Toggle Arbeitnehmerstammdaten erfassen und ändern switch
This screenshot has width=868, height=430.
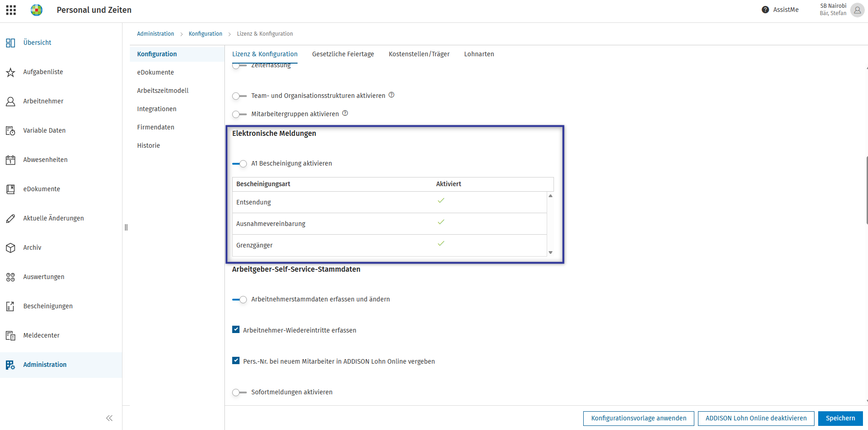(x=240, y=300)
